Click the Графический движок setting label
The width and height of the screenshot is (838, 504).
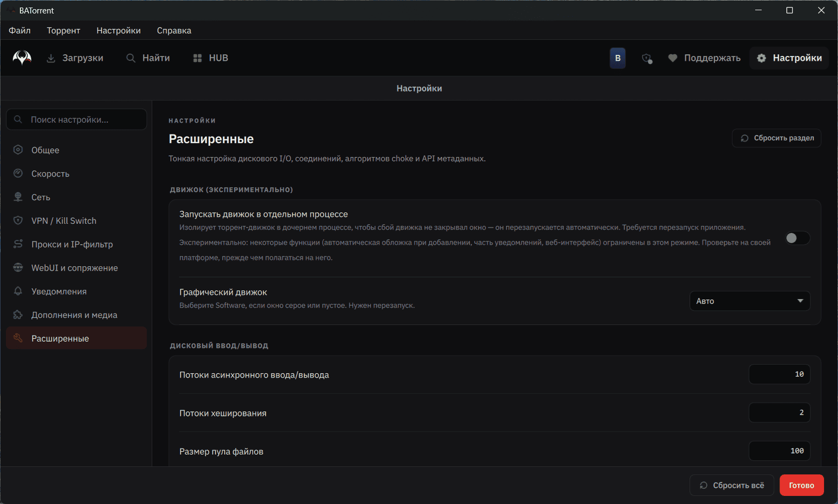pyautogui.click(x=223, y=292)
